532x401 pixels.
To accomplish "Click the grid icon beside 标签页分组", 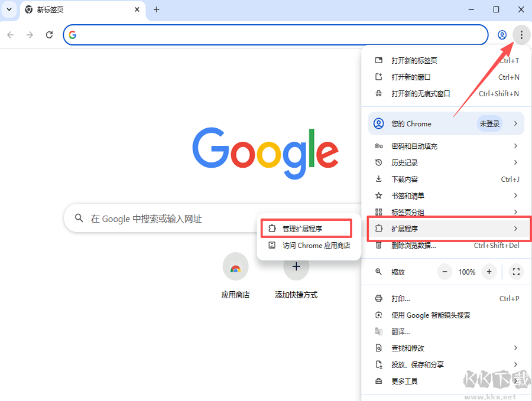I will (x=379, y=212).
